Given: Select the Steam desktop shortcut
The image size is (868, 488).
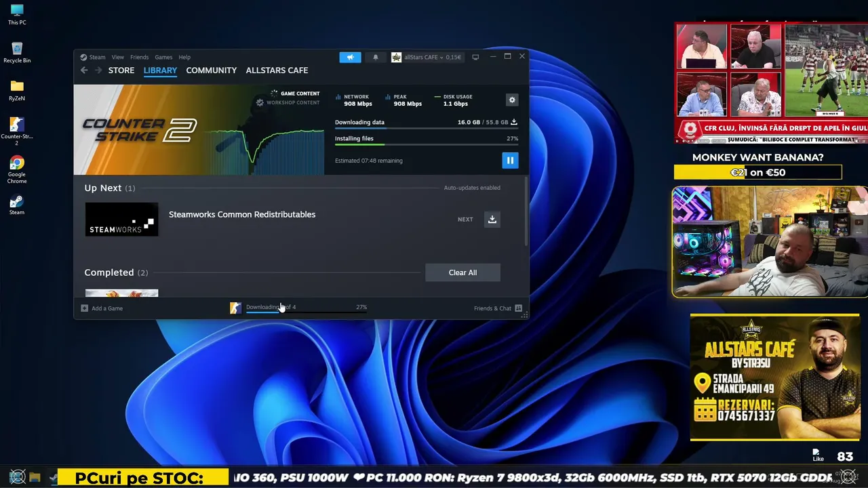Looking at the screenshot, I should [17, 204].
